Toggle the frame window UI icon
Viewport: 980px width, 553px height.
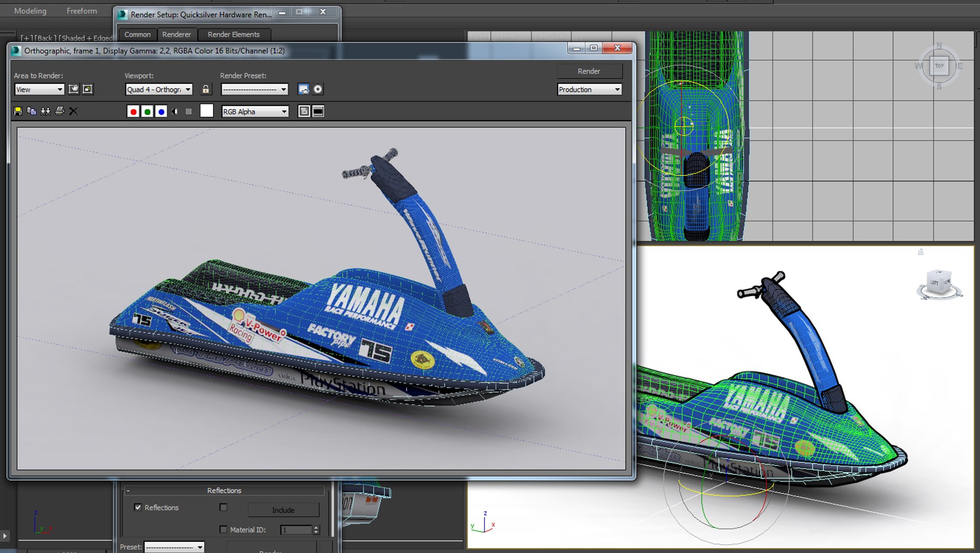[x=318, y=111]
